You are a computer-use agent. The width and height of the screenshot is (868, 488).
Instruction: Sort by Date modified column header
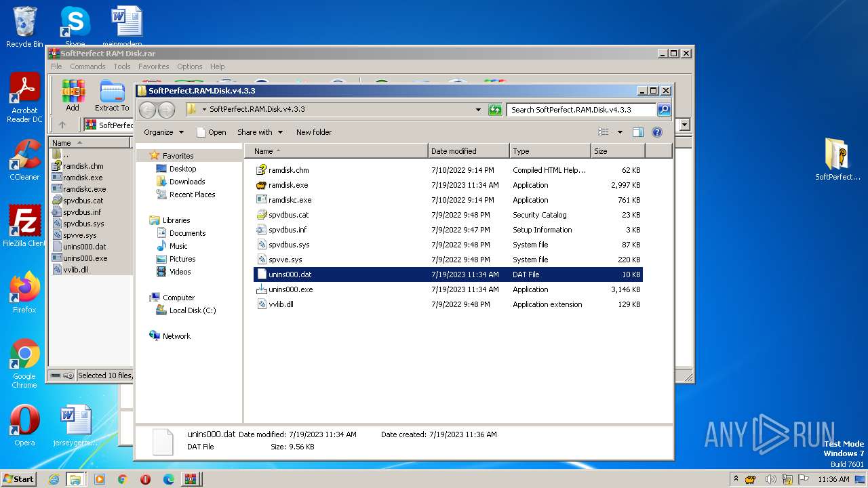(x=469, y=151)
